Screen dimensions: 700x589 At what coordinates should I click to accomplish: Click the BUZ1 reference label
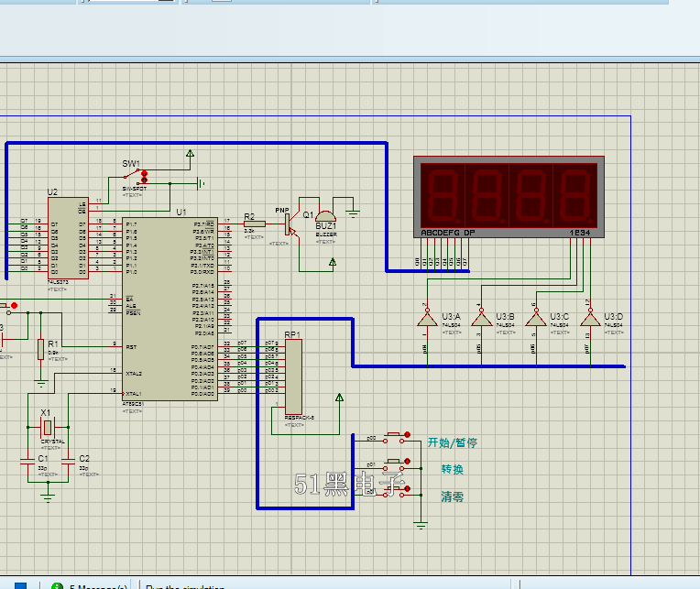tap(325, 226)
